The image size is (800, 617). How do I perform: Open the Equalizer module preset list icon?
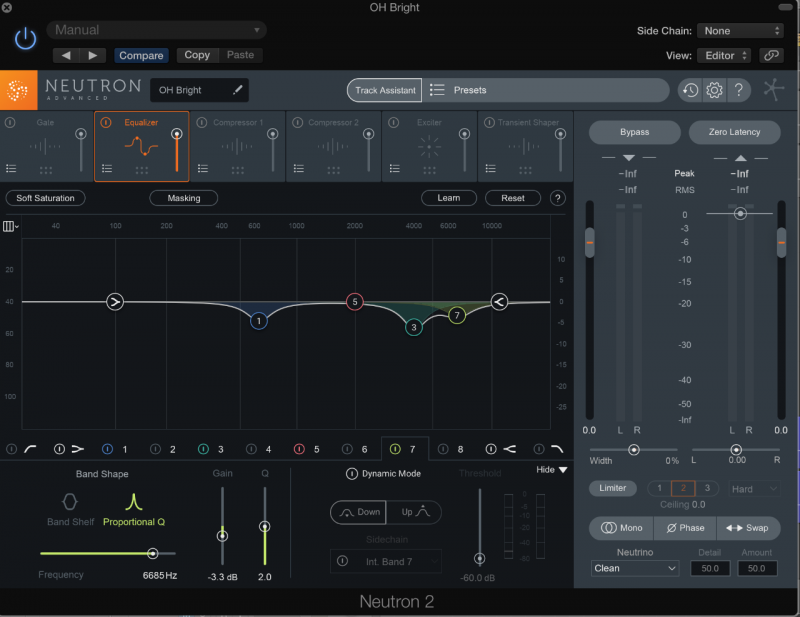[x=107, y=168]
